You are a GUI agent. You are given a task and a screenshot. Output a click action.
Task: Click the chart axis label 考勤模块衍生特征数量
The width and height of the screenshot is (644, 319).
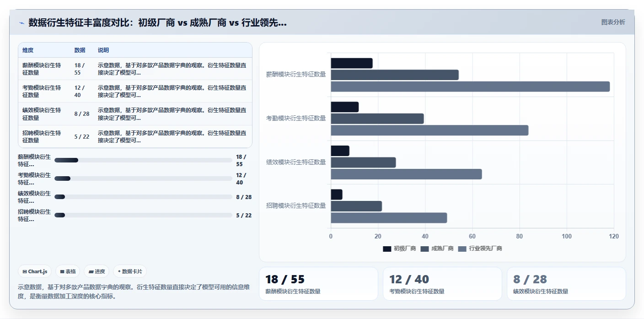click(x=296, y=118)
